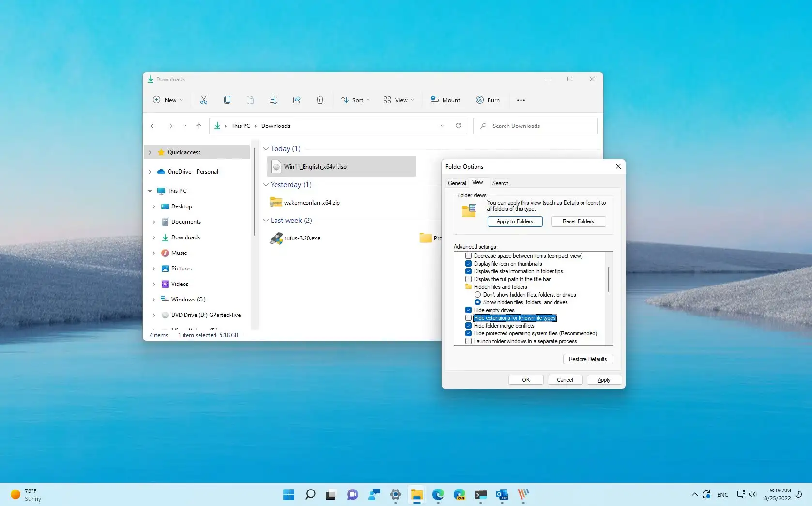812x506 pixels.
Task: Open the See more ellipsis in the toolbar
Action: click(x=521, y=100)
